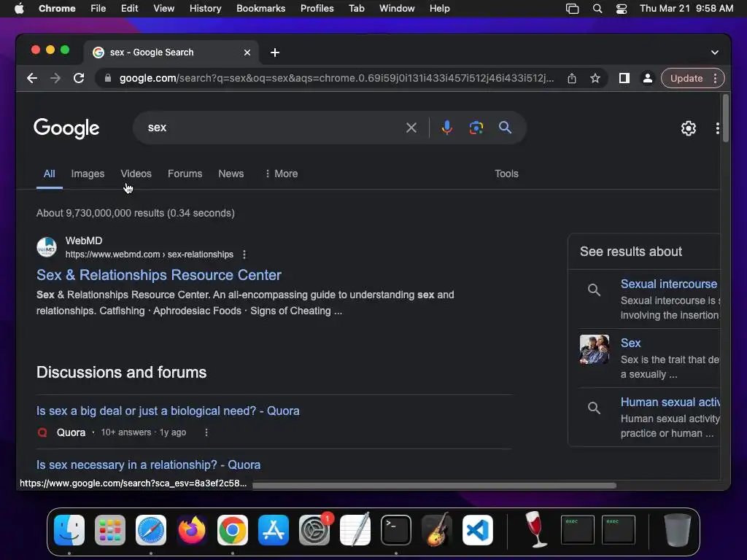Open the Quora result's three-dot menu
Viewport: 747px width, 560px height.
click(206, 432)
